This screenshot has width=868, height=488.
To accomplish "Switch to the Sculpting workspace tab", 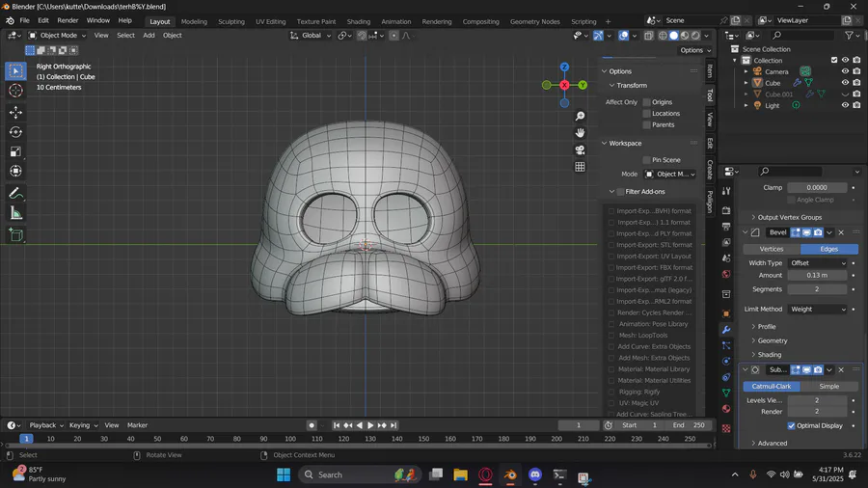I will click(231, 21).
